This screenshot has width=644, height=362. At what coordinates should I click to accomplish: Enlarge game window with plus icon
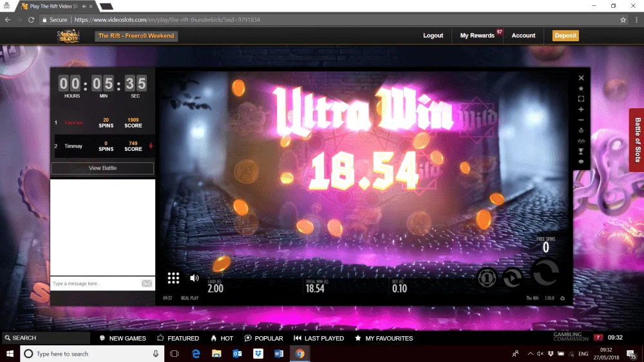pyautogui.click(x=581, y=110)
